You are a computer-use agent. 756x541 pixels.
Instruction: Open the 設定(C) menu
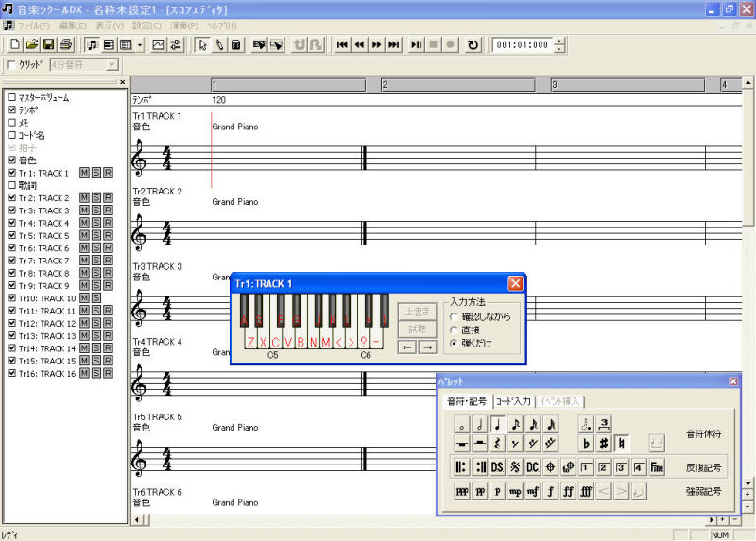[x=146, y=25]
